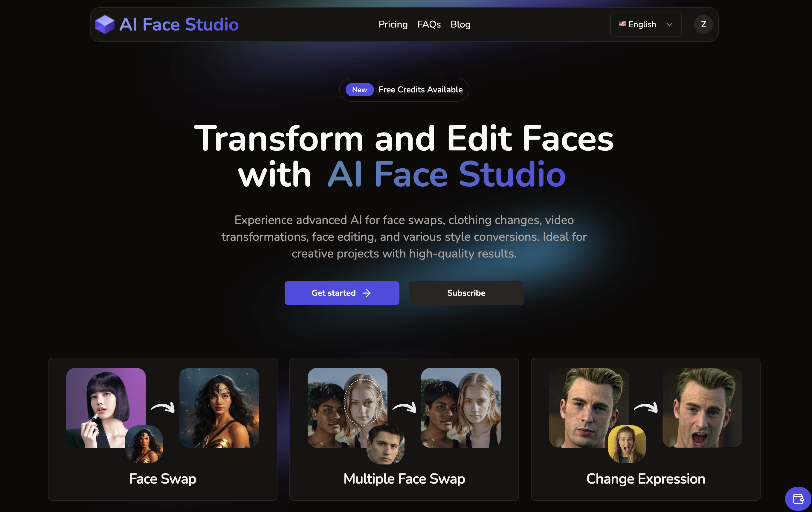
Task: Click the Change Expression feature icon
Action: click(x=646, y=425)
